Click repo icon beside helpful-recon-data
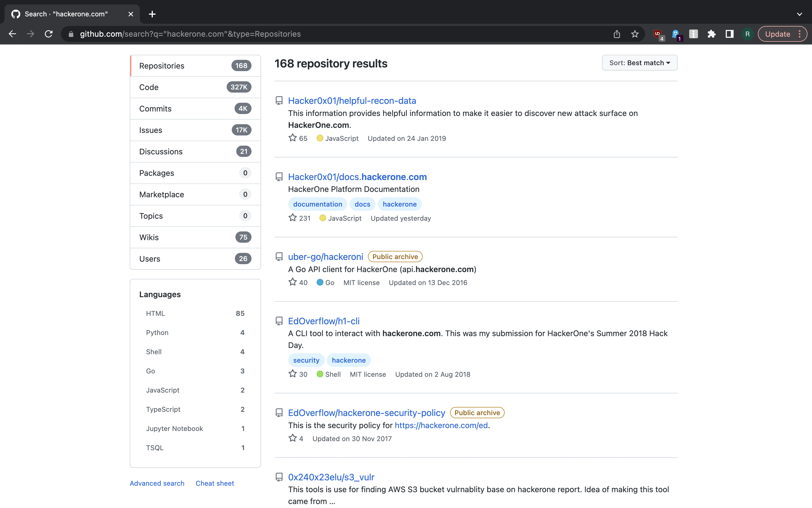This screenshot has height=508, width=812. point(279,101)
